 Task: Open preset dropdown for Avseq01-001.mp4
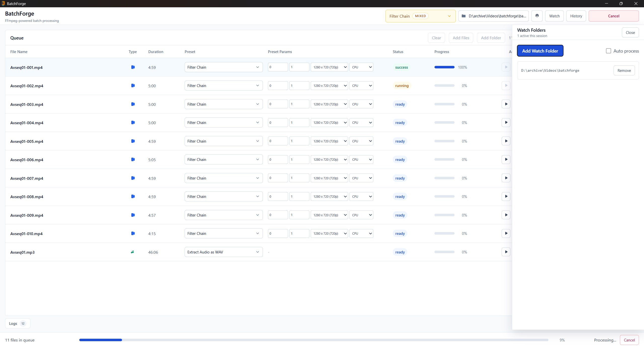click(223, 67)
